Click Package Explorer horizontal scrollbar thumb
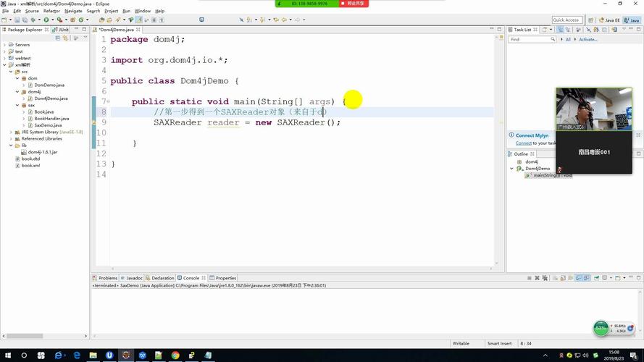Image resolution: width=644 pixels, height=362 pixels. coord(25,336)
